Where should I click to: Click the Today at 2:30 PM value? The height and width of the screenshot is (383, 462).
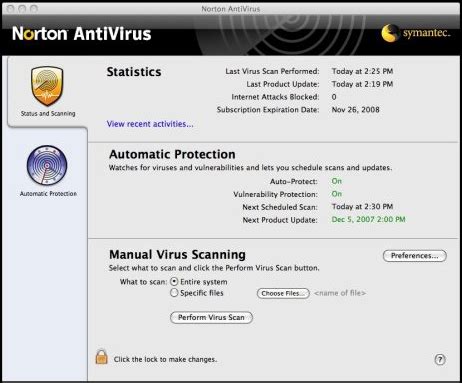[362, 207]
